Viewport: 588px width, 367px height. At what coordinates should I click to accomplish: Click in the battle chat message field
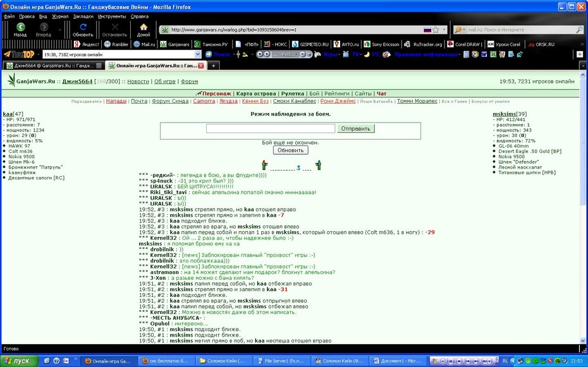[x=271, y=128]
